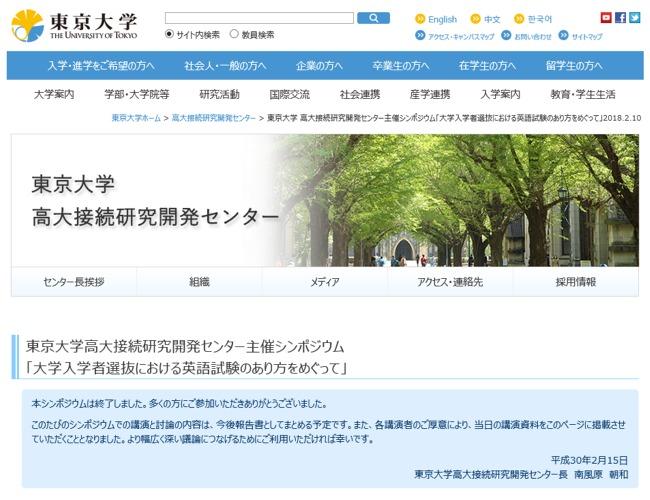Open センター長挨拶 tab
Viewport: 650px width, 500px height.
(x=74, y=282)
